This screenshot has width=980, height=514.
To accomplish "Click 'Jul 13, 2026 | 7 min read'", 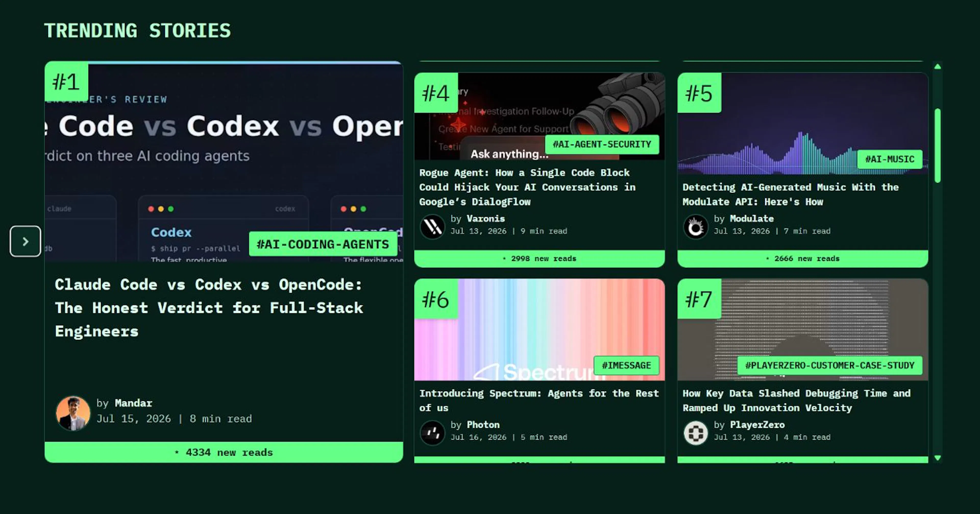I will click(x=772, y=231).
